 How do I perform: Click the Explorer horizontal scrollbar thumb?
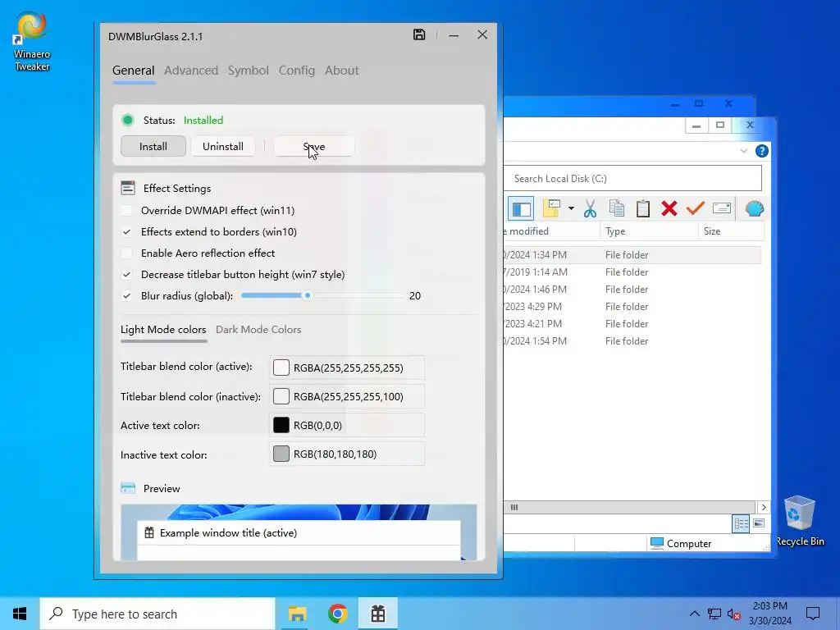tap(629, 507)
